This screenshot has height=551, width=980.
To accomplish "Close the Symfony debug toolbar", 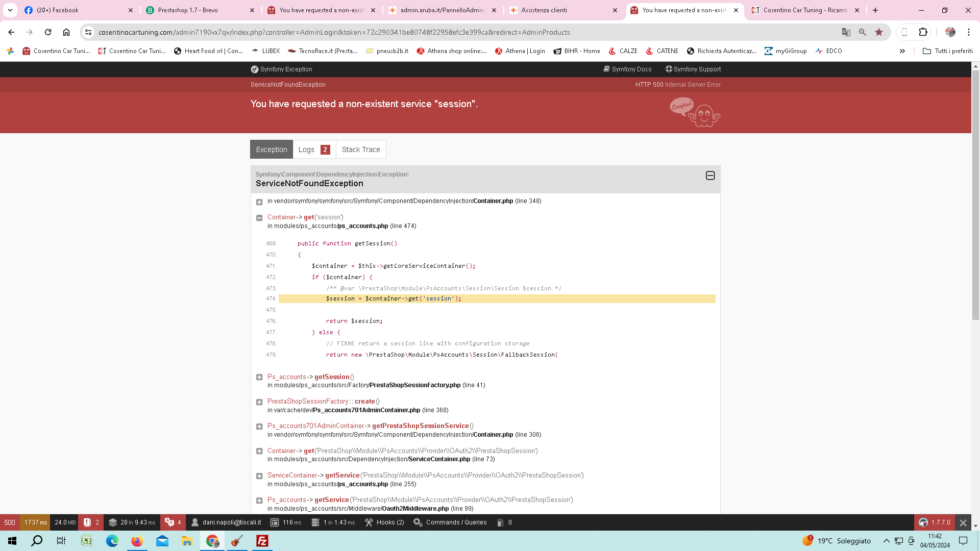I will (963, 522).
